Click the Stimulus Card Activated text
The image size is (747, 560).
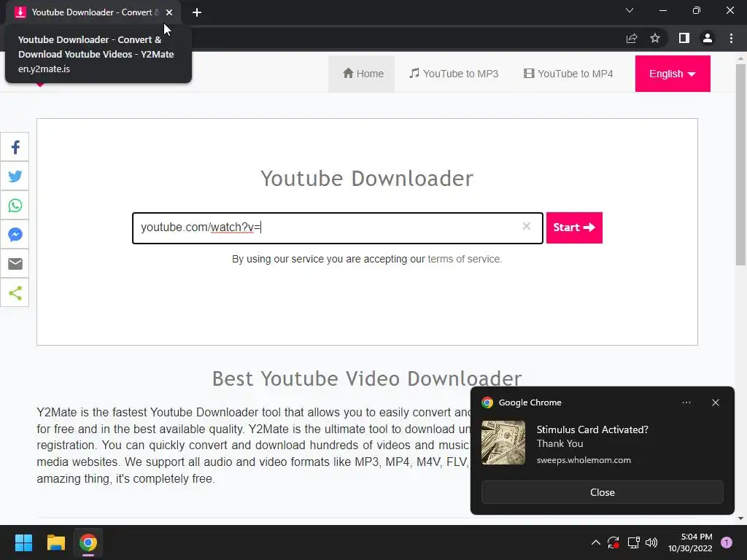[592, 429]
